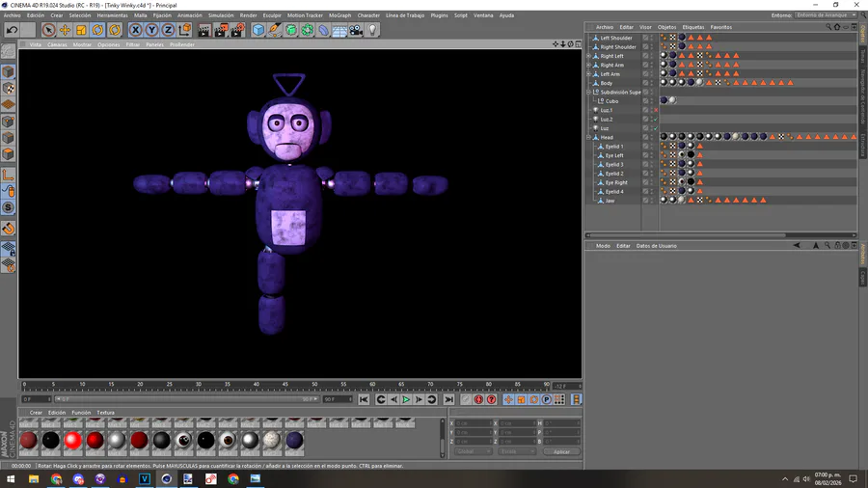The width and height of the screenshot is (868, 488).
Task: Select the Eye Left object
Action: (614, 155)
